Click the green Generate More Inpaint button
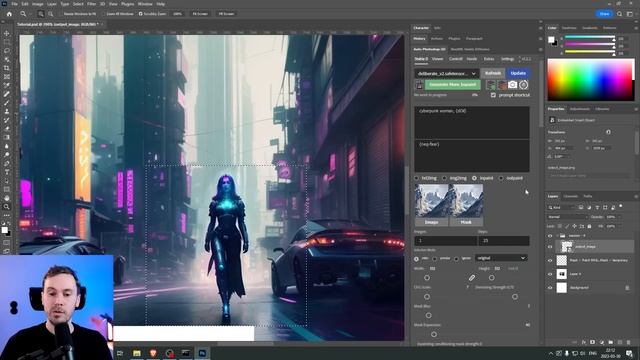Screen dimensions: 640x360 click(x=453, y=85)
